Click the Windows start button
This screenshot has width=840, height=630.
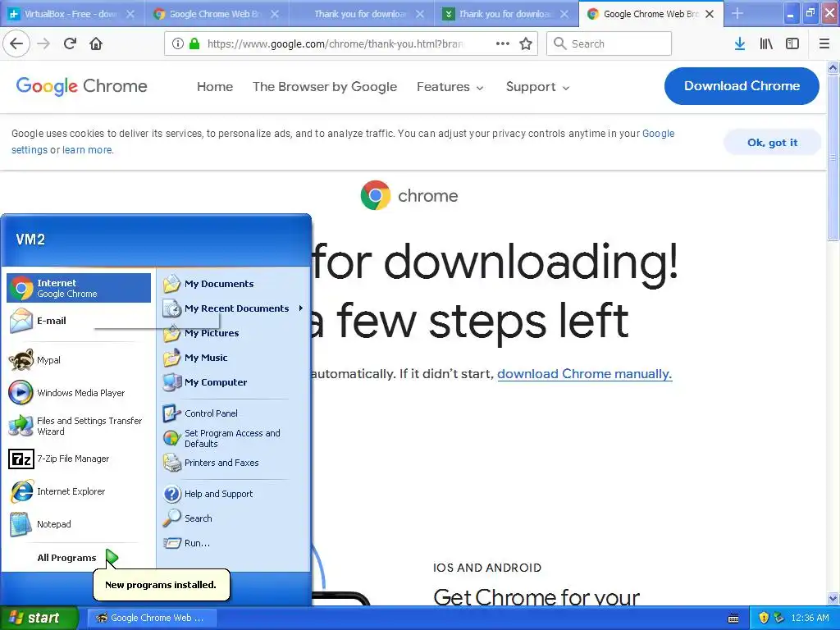39,618
